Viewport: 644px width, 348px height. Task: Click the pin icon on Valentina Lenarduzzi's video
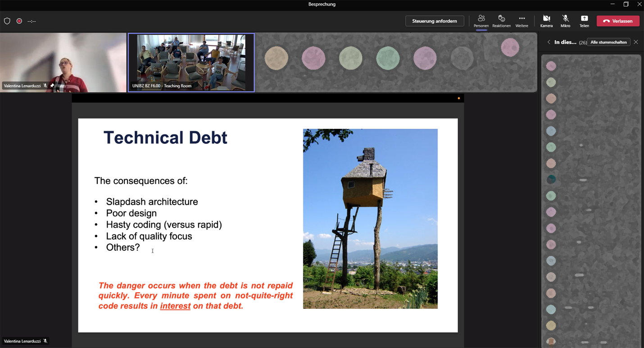click(52, 86)
